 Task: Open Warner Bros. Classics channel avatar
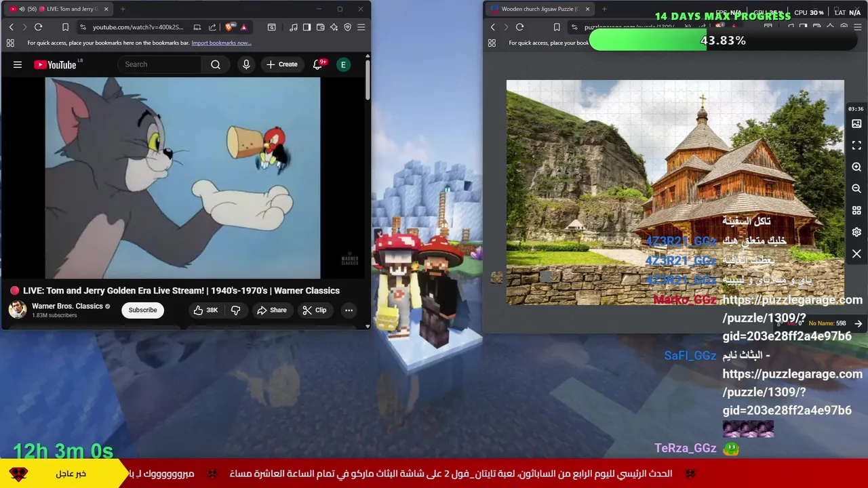[17, 310]
